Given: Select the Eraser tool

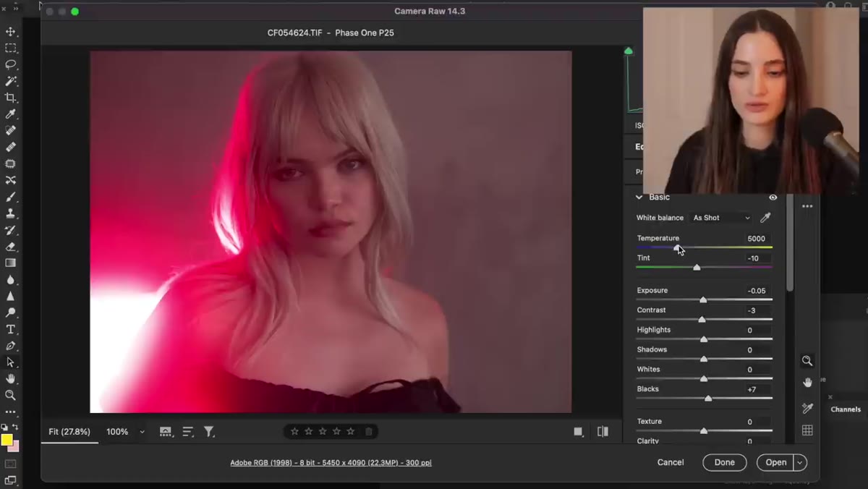Looking at the screenshot, I should point(11,247).
